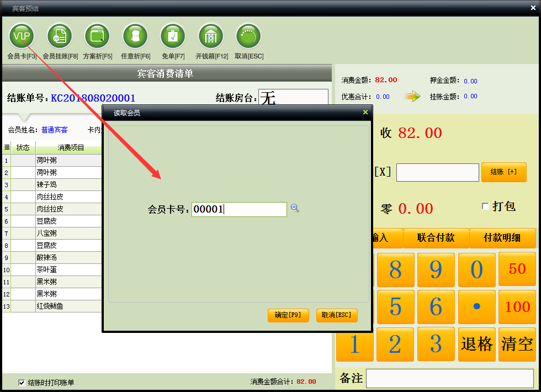Screen dimensions: 541x392
Task: Toggle the 打包 takeaway checkbox
Action: (x=485, y=206)
